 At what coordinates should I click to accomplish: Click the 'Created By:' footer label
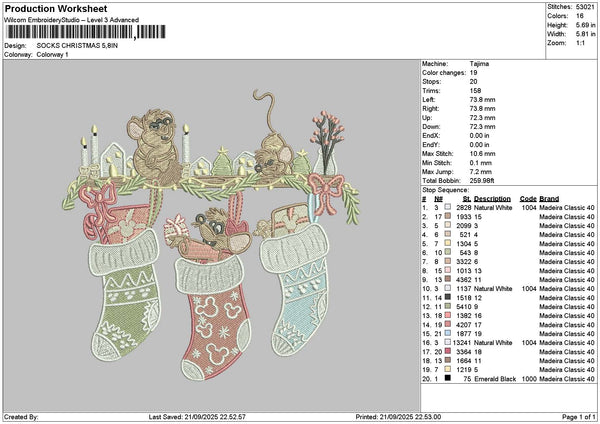tap(21, 417)
